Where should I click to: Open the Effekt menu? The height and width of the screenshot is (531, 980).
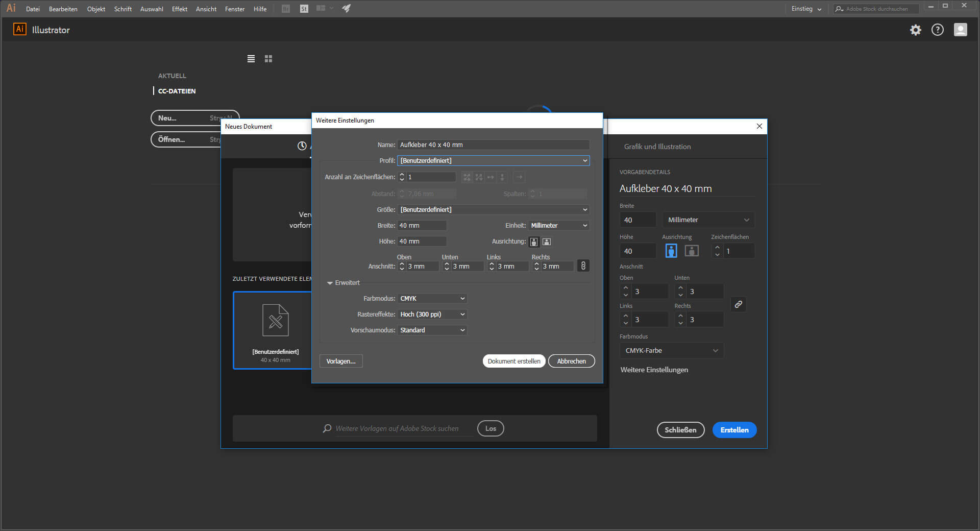tap(179, 9)
